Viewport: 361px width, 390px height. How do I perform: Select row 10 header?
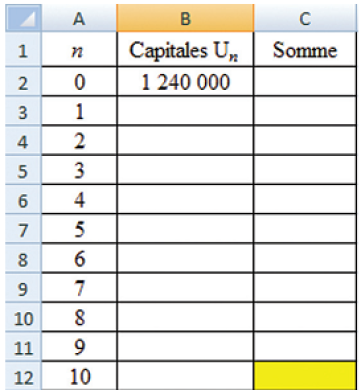23,317
